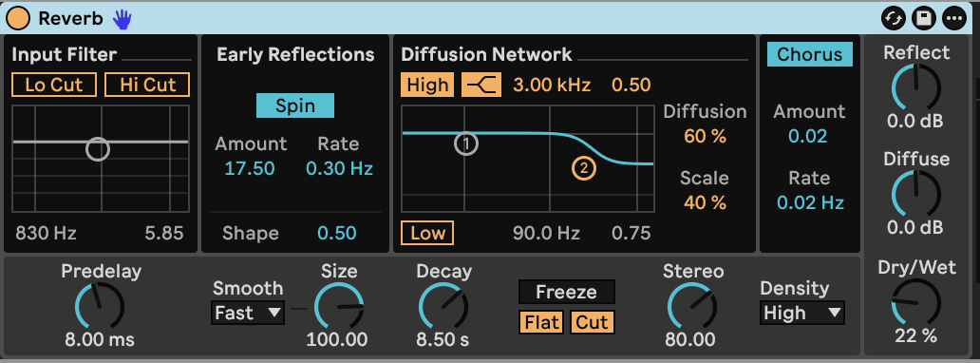The width and height of the screenshot is (980, 363).
Task: Click the Reflect value 0.0 dB
Action: pos(915,121)
